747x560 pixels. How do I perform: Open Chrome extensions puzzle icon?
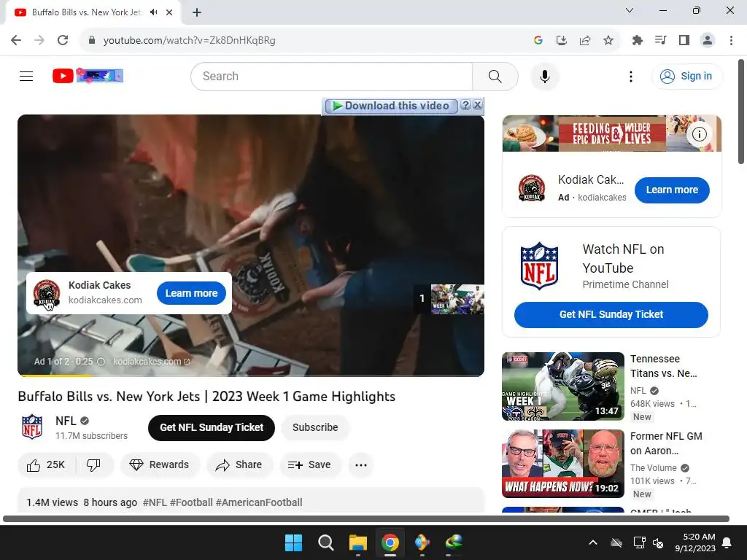tap(638, 41)
